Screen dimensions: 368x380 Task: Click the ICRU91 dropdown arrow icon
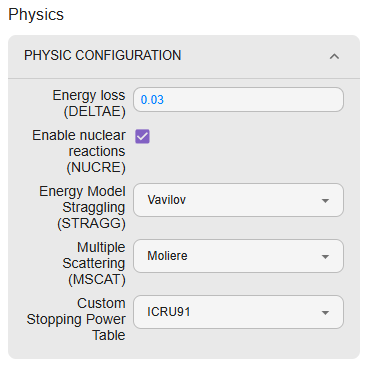(325, 313)
